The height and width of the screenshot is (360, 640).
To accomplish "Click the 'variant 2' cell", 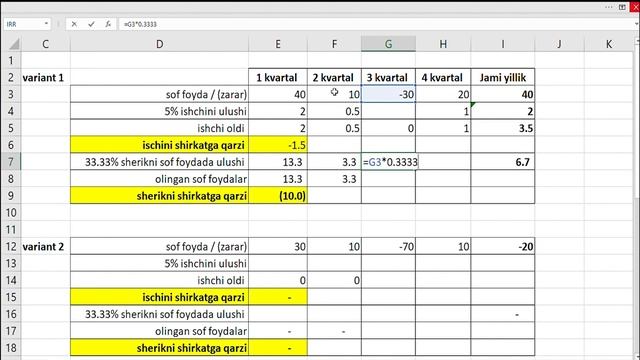I will [45, 247].
